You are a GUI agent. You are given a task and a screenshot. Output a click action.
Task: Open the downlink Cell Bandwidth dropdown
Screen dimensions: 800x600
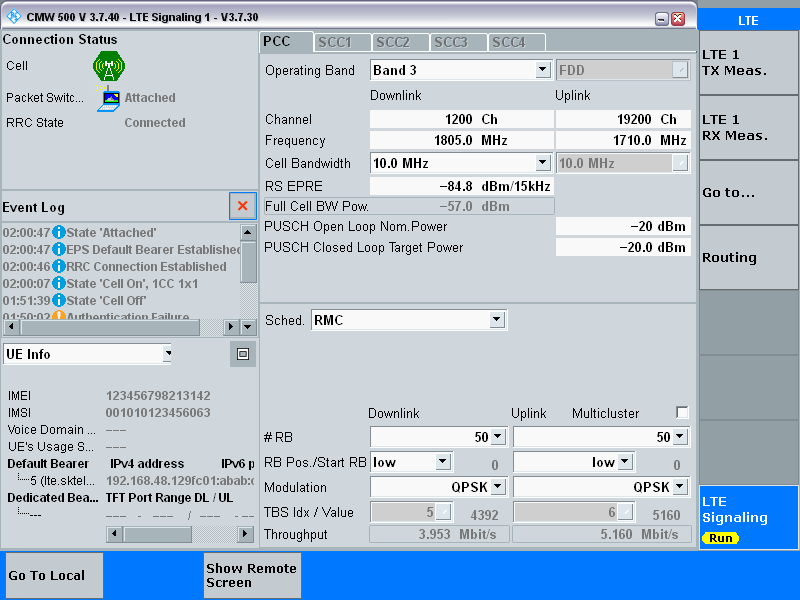[x=542, y=163]
